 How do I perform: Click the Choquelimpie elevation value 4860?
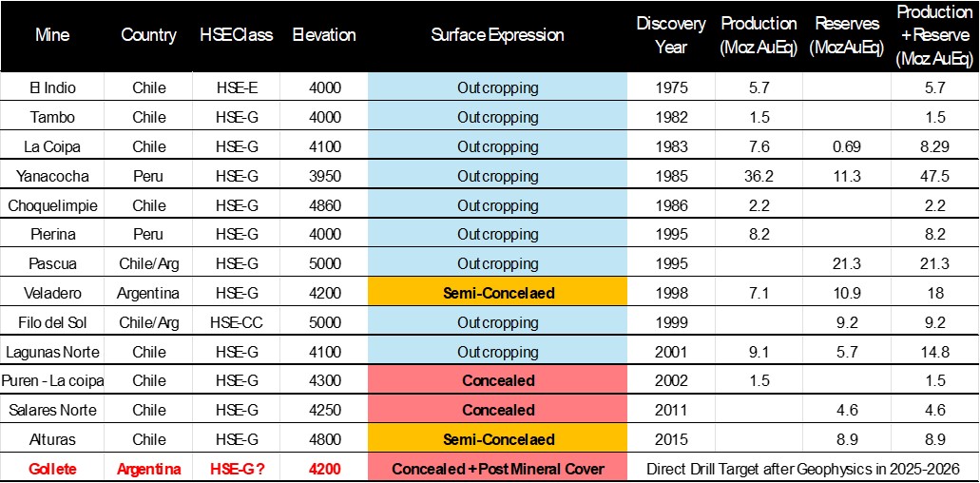(324, 205)
